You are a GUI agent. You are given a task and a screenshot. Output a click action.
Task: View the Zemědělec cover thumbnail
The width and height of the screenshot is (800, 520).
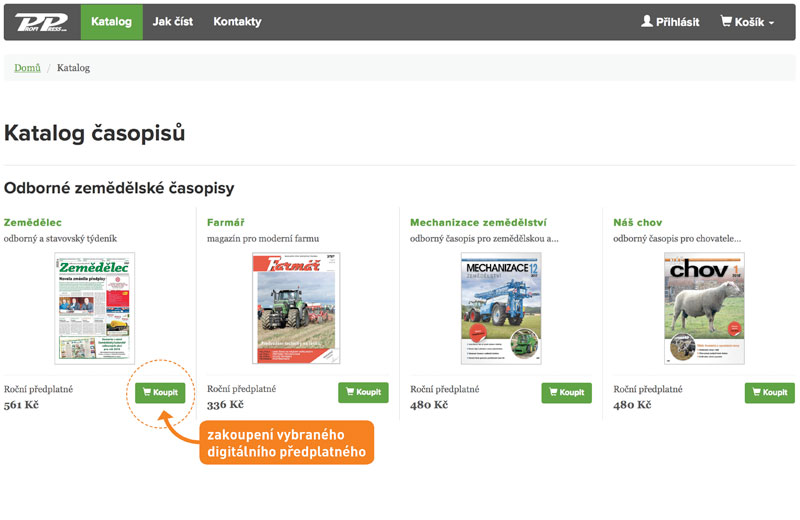pyautogui.click(x=94, y=307)
